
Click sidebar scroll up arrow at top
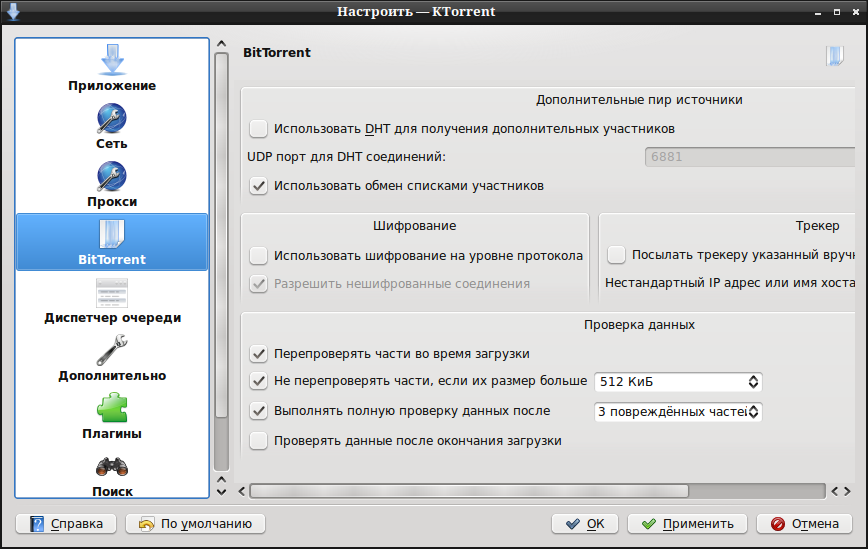[221, 44]
